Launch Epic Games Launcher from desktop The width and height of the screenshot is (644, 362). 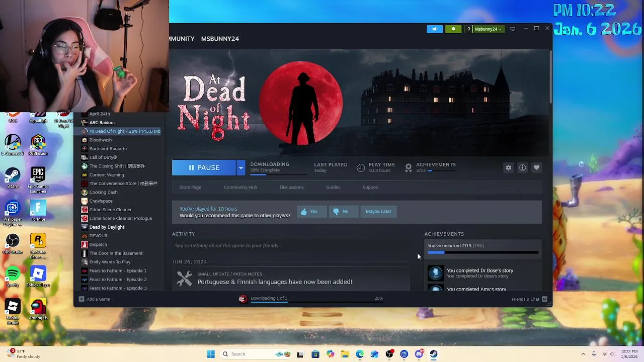[38, 180]
